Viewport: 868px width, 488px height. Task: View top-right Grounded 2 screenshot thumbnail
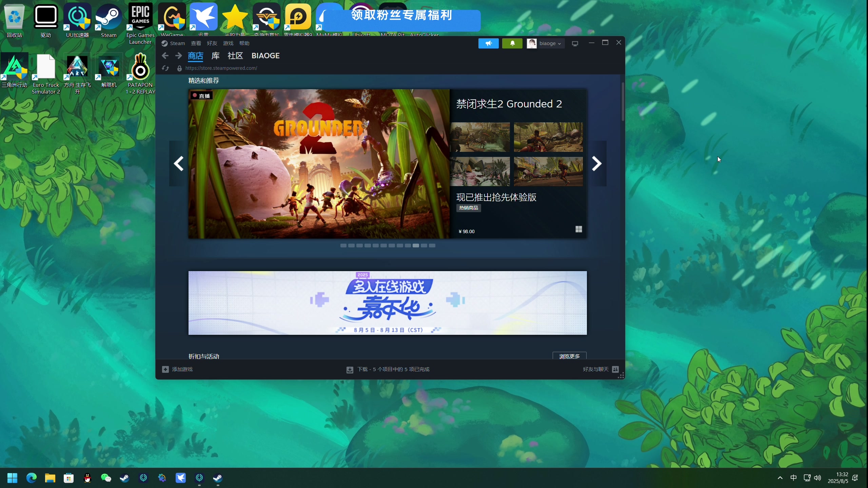tap(548, 137)
